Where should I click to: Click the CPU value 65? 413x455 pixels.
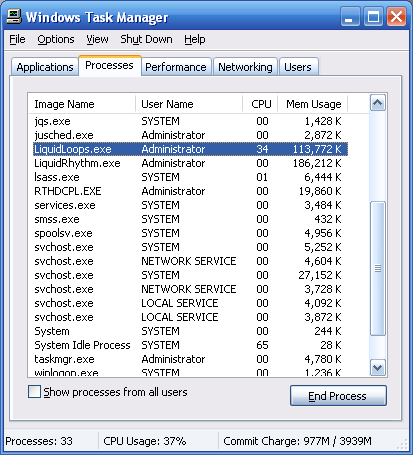pos(262,345)
